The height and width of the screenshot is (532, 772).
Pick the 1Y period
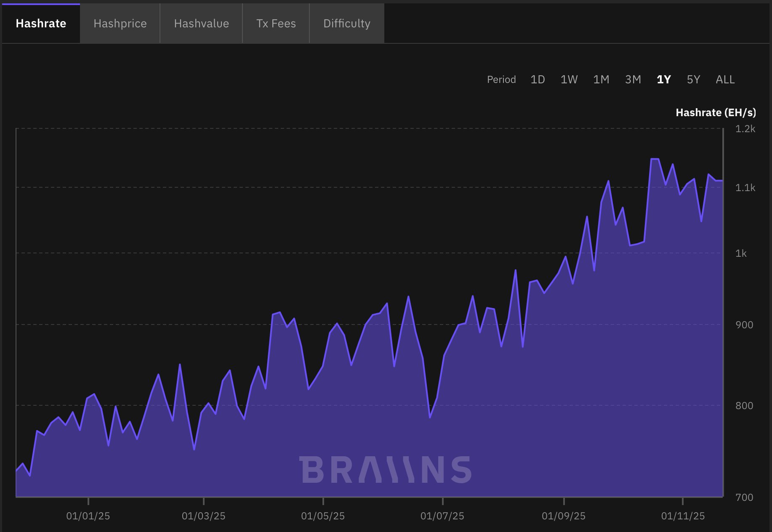(x=664, y=80)
